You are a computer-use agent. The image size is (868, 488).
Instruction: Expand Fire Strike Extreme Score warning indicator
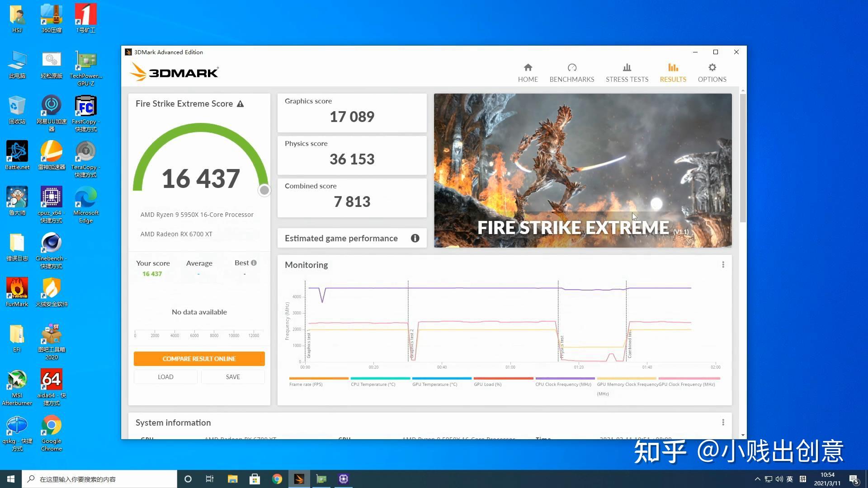(240, 103)
